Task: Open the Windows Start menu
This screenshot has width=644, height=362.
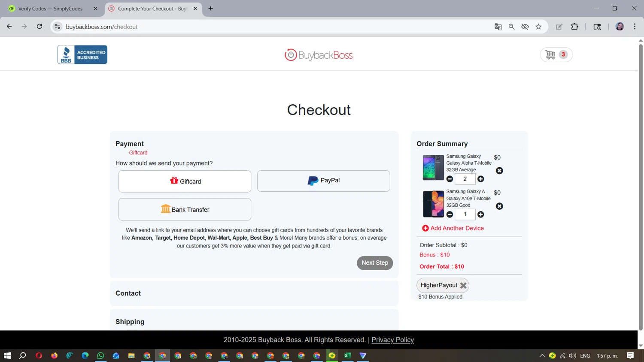Action: pyautogui.click(x=7, y=356)
